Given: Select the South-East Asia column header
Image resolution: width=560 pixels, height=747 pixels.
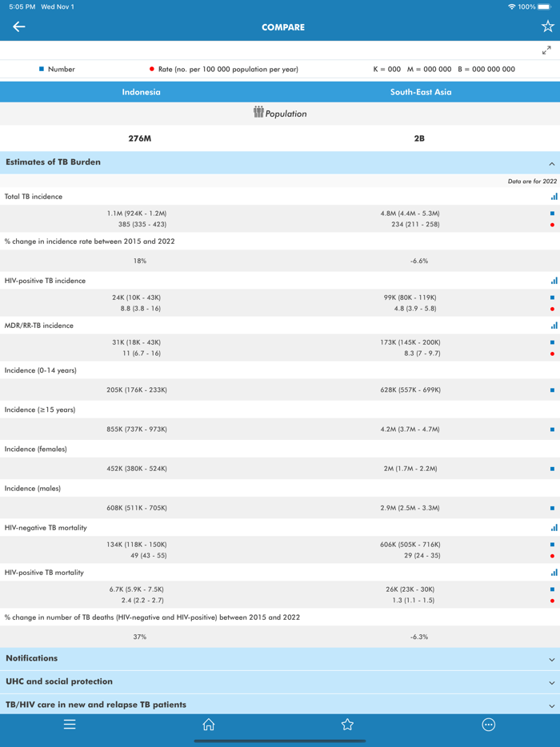Looking at the screenshot, I should point(420,92).
